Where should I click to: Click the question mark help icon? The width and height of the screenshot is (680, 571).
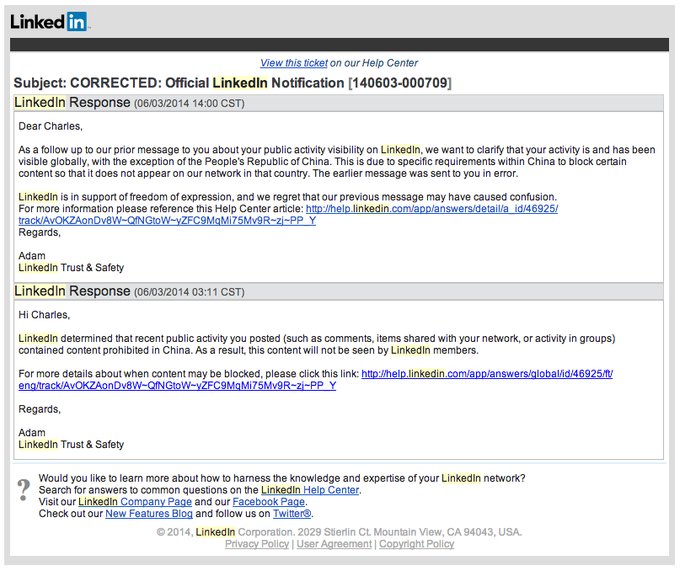coord(24,490)
